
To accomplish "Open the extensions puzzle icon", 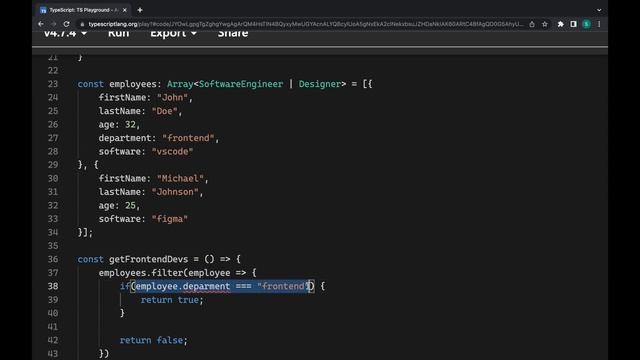I will pyautogui.click(x=560, y=24).
